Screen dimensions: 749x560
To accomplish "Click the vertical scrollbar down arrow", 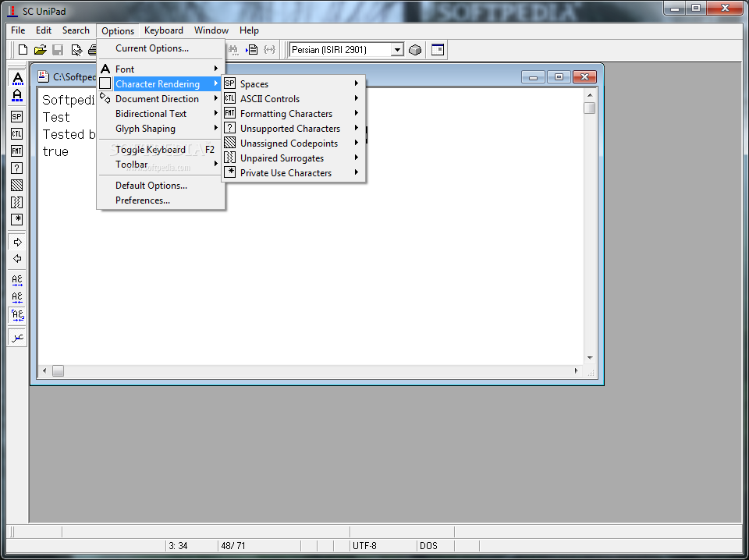I will click(590, 358).
